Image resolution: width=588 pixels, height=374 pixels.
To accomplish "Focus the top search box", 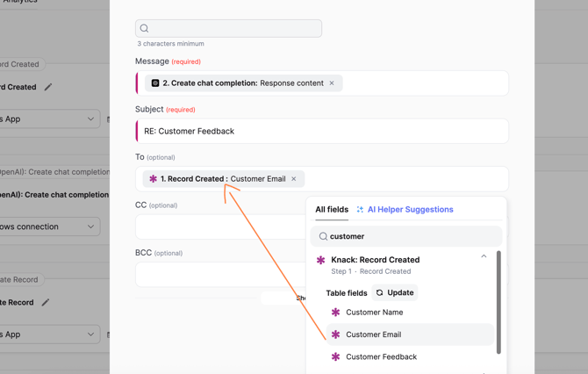I will (229, 28).
